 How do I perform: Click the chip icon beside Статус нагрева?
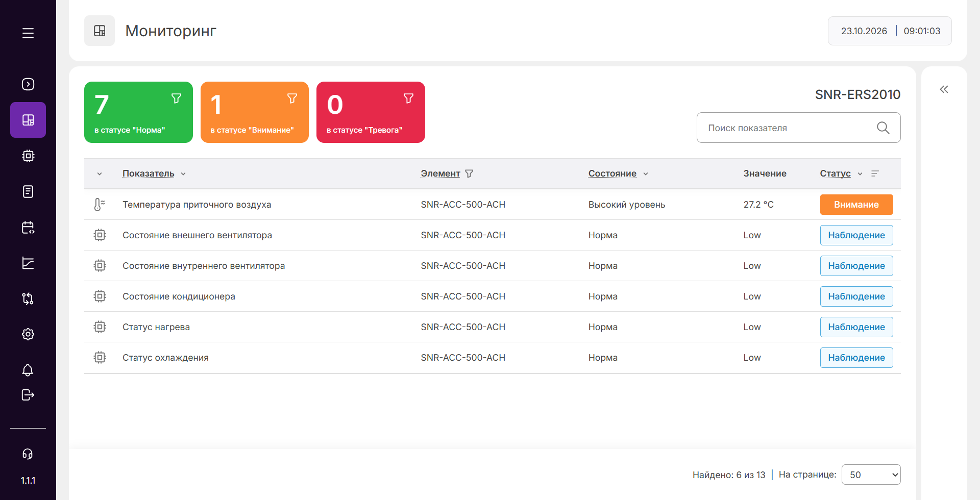[100, 327]
